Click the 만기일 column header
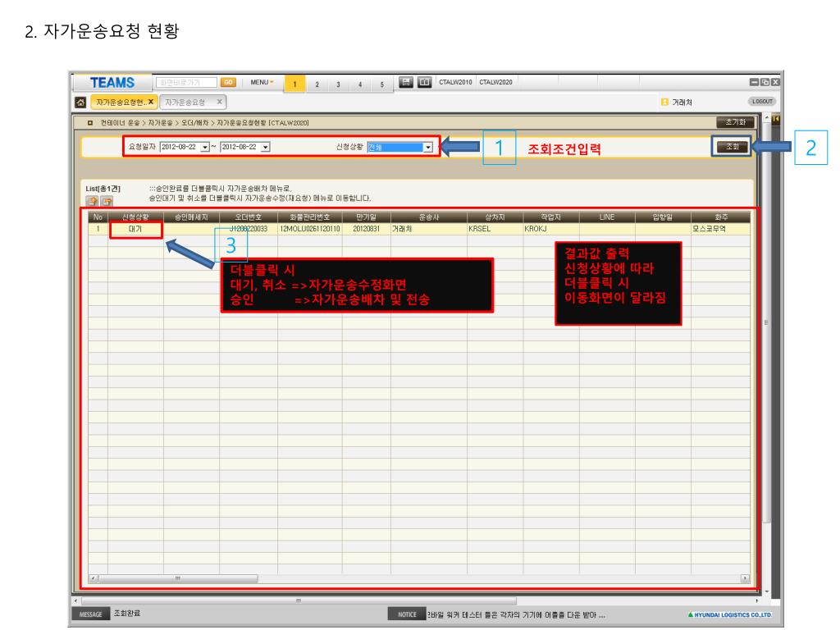840x630 pixels. tap(367, 217)
